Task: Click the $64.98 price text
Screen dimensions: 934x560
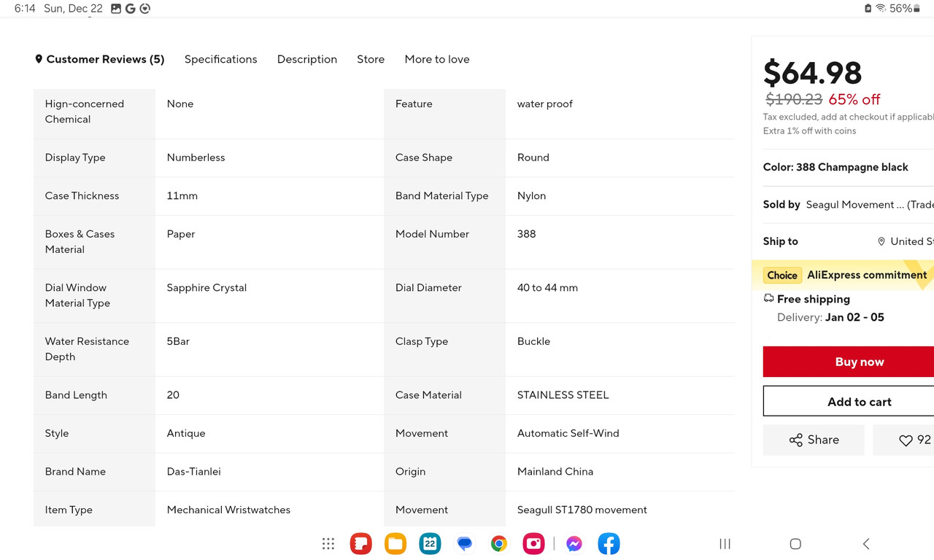Action: tap(812, 72)
